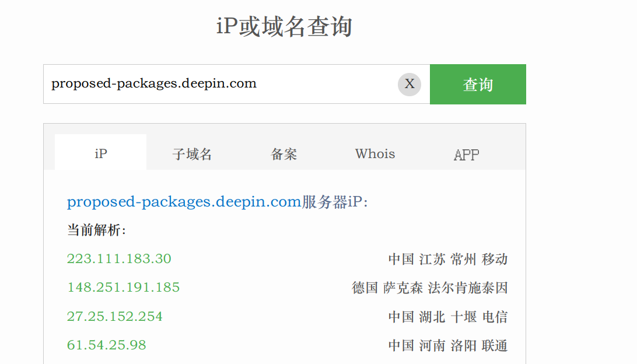Viewport: 637px width, 364px height.
Task: Click the 中国 河南 洛阳 联通 location text
Action: (447, 346)
